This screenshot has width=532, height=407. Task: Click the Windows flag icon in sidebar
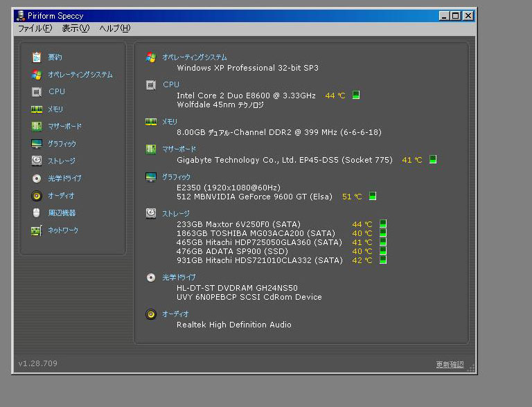pyautogui.click(x=37, y=75)
